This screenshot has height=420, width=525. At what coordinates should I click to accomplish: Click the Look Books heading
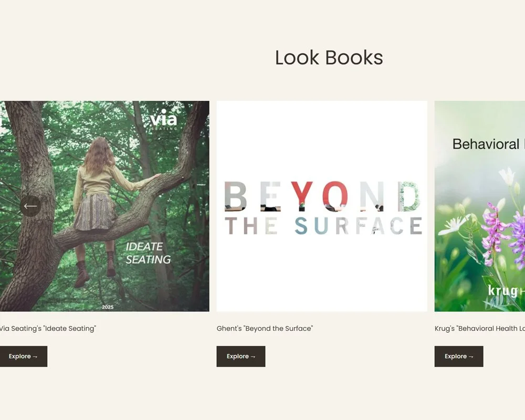pyautogui.click(x=329, y=58)
